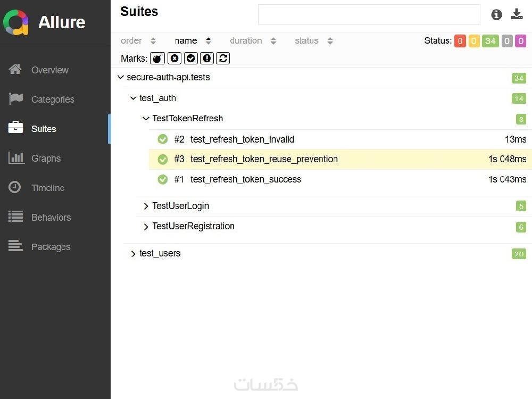
Task: Sort suites by status
Action: click(x=313, y=41)
